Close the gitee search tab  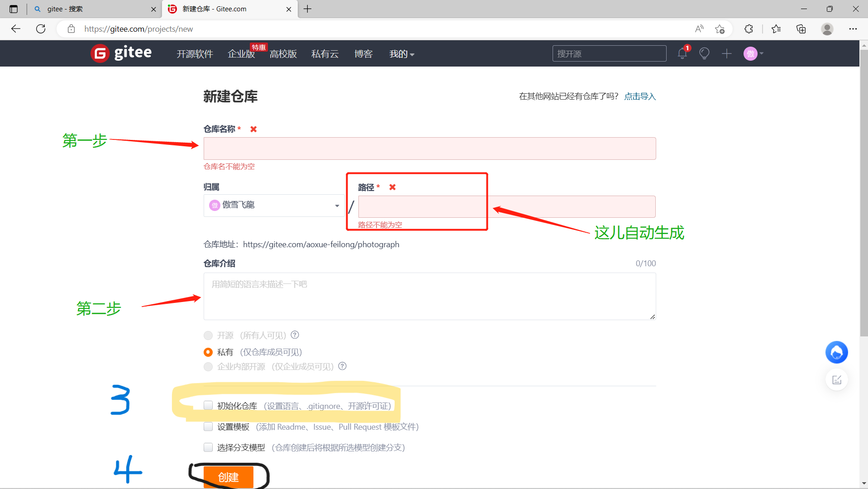coord(153,9)
